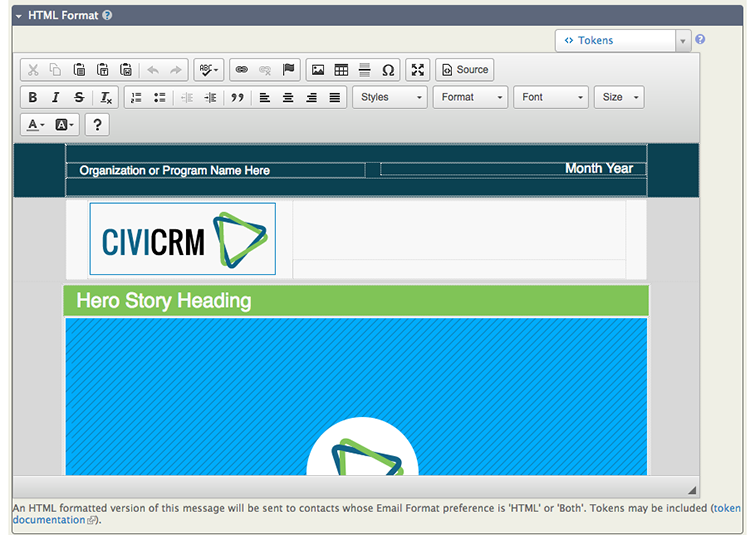Justify text alignment
750x535 pixels.
coord(335,98)
